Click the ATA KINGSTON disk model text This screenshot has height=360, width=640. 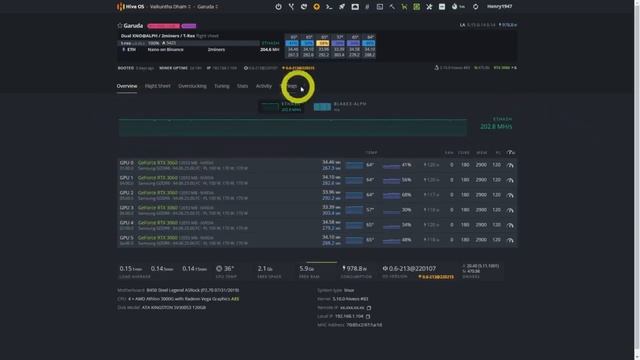[174, 307]
